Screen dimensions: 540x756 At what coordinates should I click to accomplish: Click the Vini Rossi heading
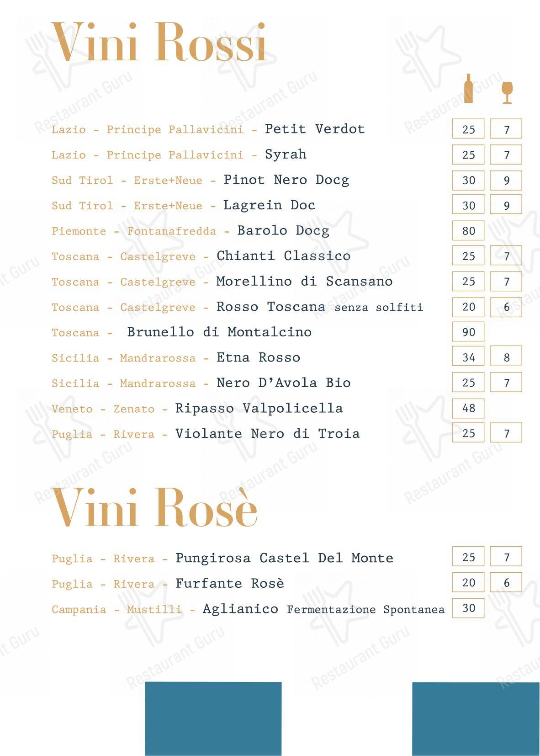(159, 43)
